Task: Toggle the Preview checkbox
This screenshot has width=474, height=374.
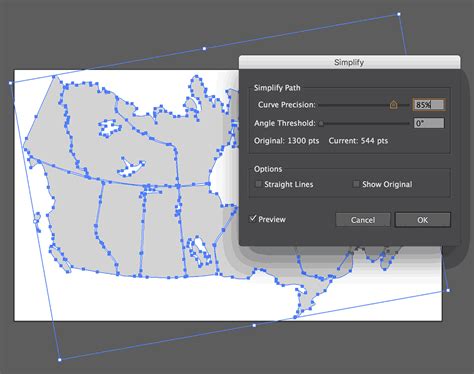Action: [x=253, y=218]
